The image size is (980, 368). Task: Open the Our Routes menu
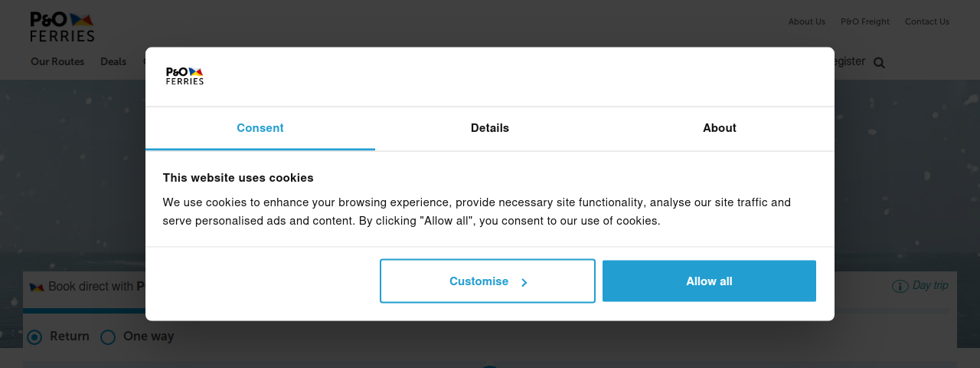[57, 62]
